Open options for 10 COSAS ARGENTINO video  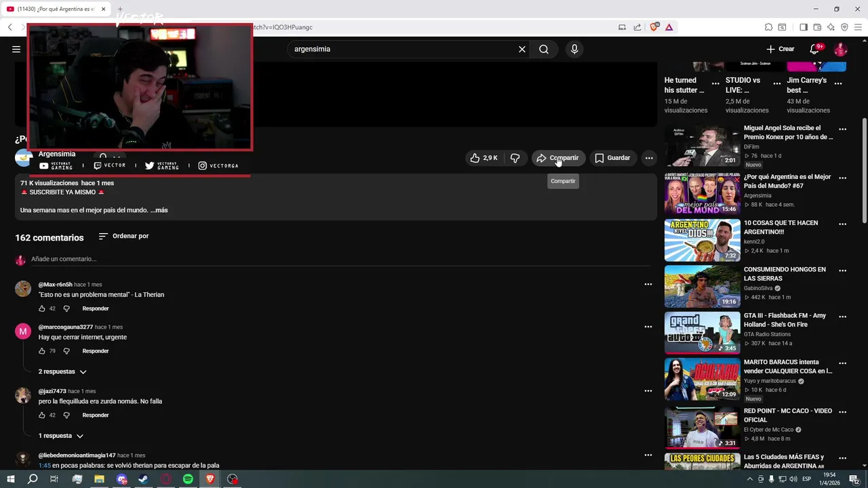pos(842,224)
